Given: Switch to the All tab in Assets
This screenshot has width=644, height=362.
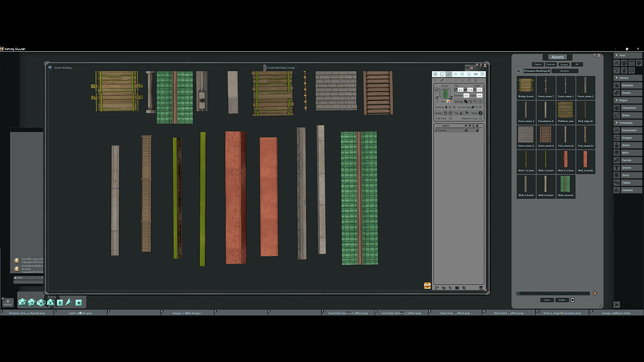Looking at the screenshot, I should 577,64.
